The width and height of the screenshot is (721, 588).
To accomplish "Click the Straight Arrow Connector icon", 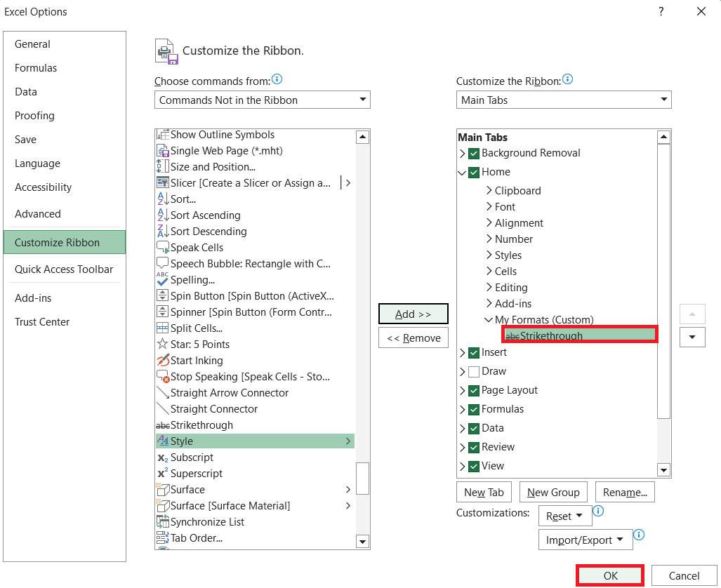I will pyautogui.click(x=163, y=393).
